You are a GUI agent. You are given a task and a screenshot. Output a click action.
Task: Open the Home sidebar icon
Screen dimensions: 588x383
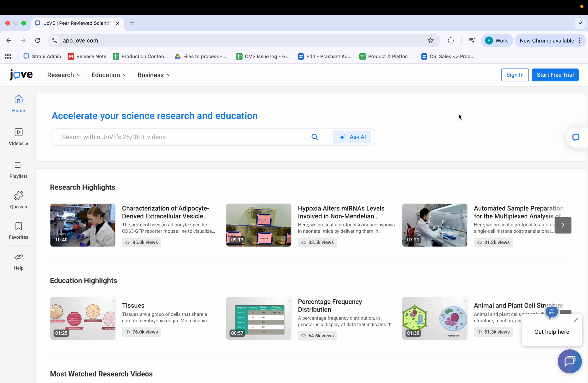18,100
